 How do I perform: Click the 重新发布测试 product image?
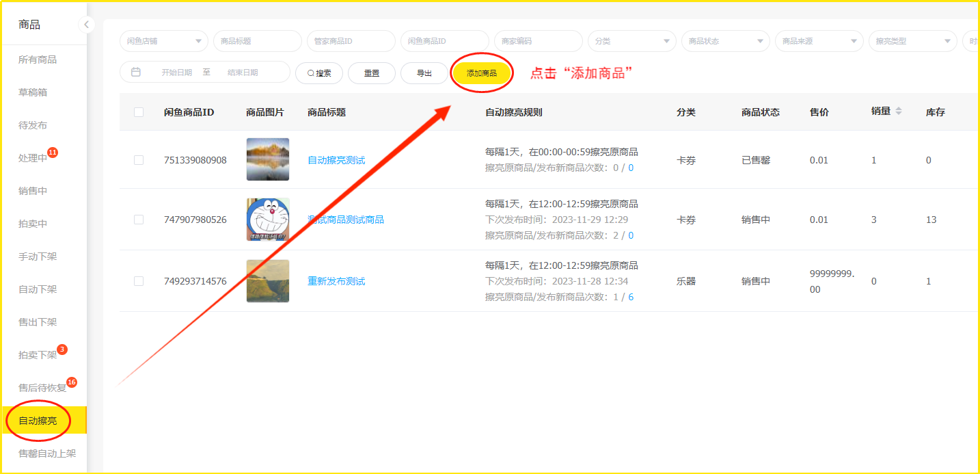coord(267,281)
